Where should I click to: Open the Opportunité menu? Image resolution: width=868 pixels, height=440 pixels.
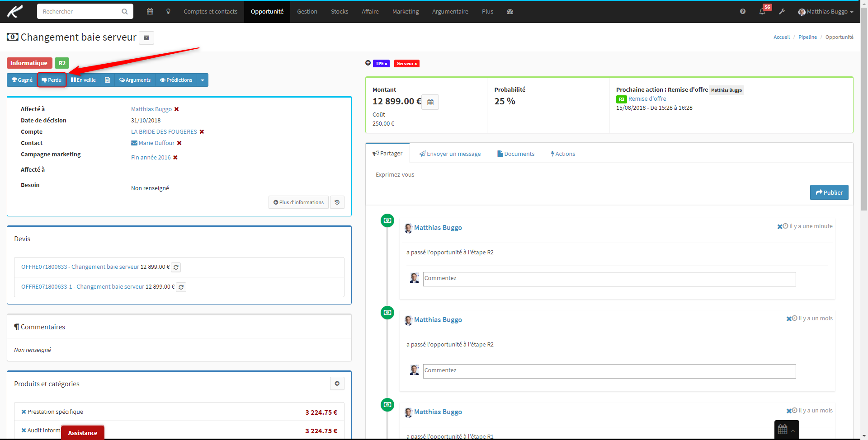(x=267, y=11)
